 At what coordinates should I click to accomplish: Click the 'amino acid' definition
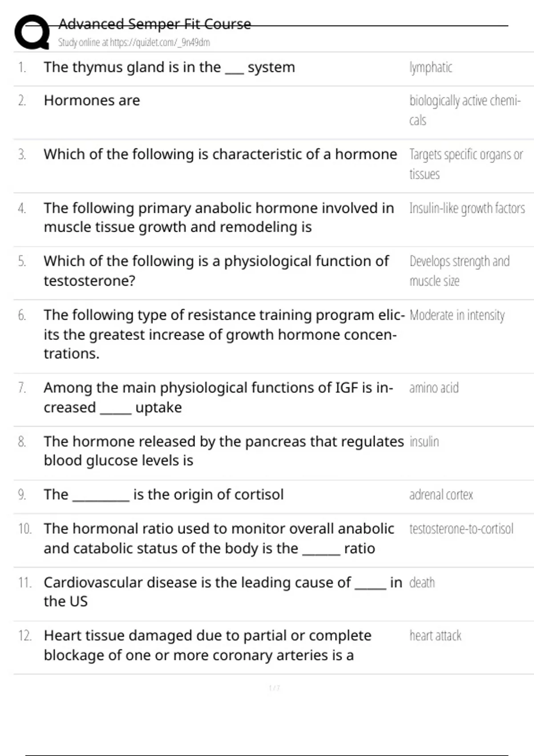(x=434, y=388)
